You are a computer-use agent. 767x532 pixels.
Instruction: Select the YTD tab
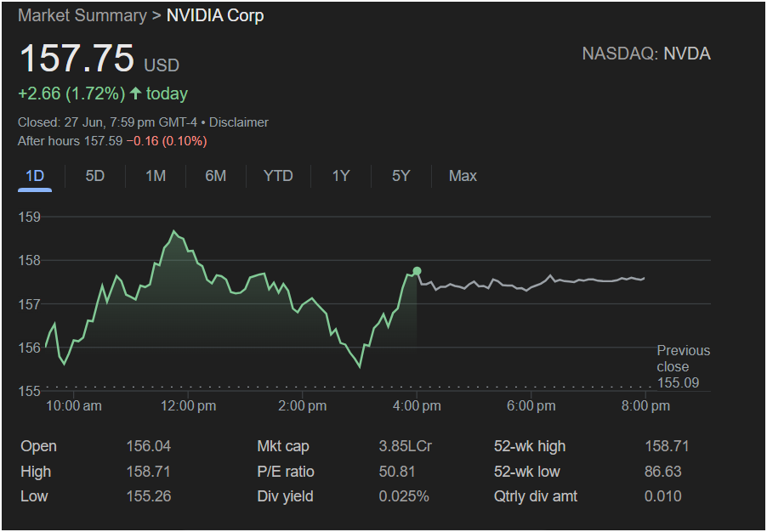[278, 176]
